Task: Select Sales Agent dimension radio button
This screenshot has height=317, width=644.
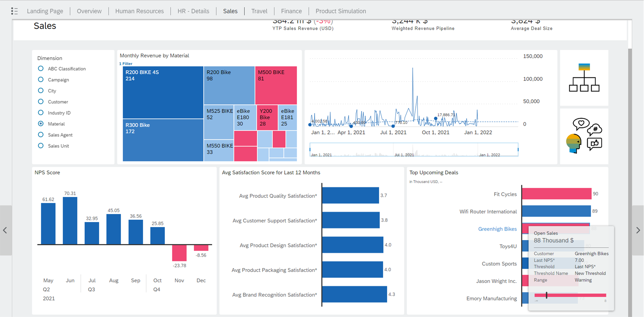Action: (41, 135)
